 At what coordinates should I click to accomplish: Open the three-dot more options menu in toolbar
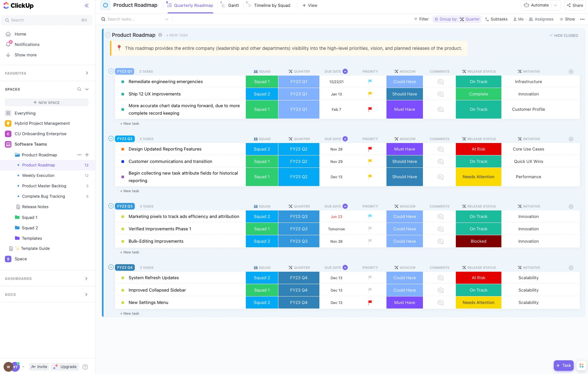pyautogui.click(x=582, y=19)
